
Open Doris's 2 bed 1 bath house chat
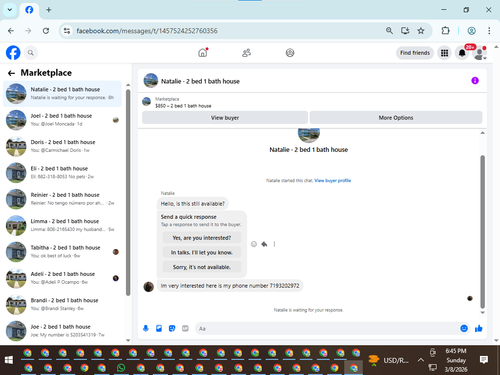click(62, 146)
